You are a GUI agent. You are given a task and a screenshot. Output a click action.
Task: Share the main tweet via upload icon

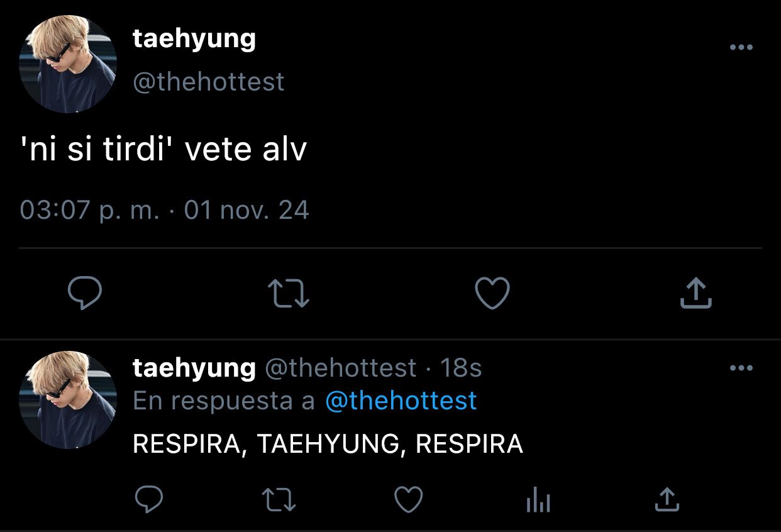click(695, 294)
